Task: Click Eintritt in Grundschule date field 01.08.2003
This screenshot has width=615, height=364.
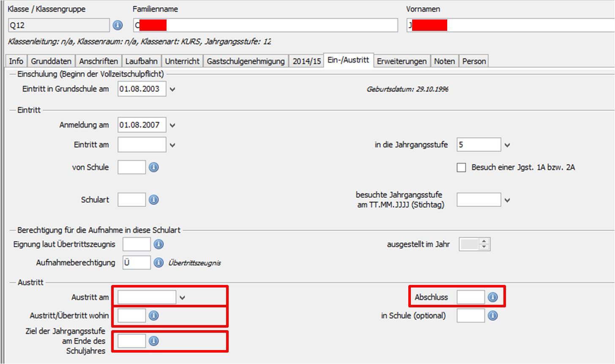Action: [142, 89]
